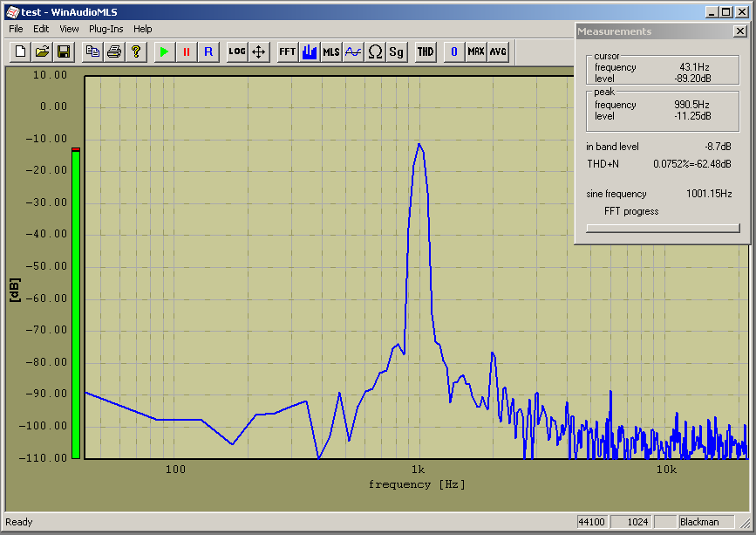756x535 pixels.
Task: Enable AVG averaging mode
Action: pyautogui.click(x=498, y=51)
